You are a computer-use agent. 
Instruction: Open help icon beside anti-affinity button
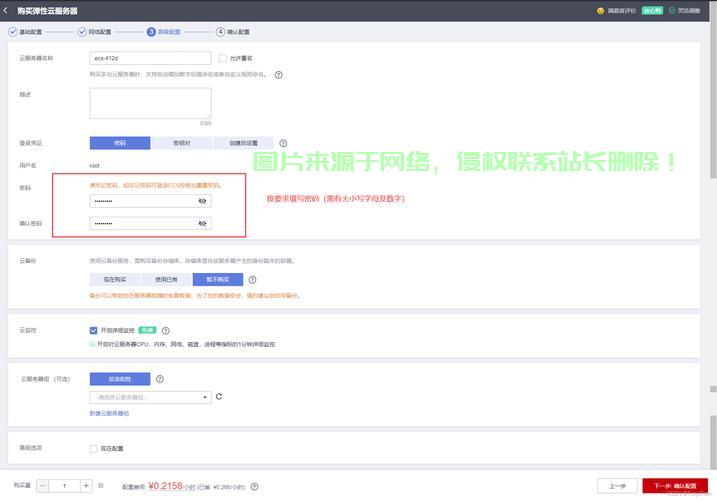pyautogui.click(x=160, y=379)
